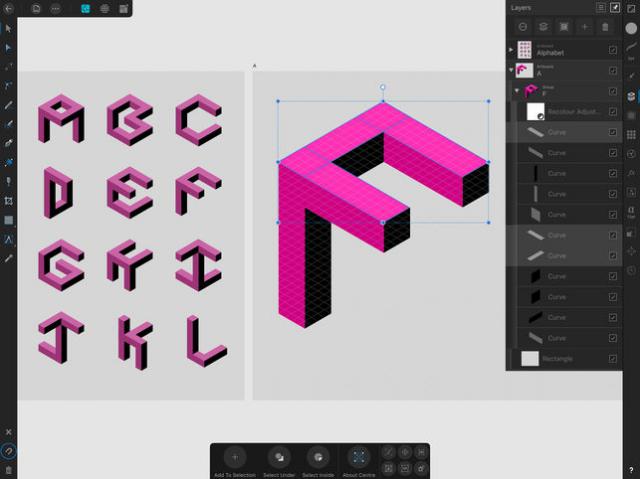Open the Document menu icon

(x=36, y=8)
